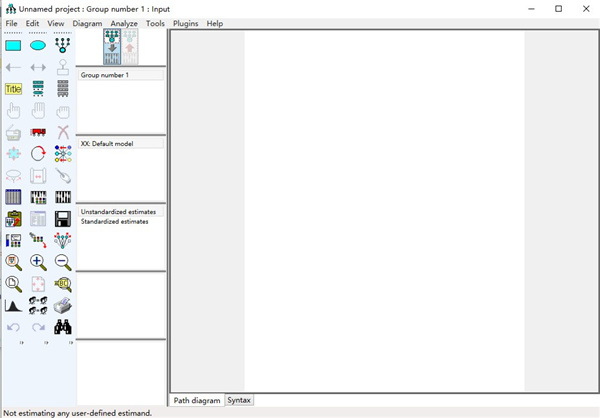The image size is (600, 418).
Task: Open the Plugins menu
Action: [x=185, y=23]
